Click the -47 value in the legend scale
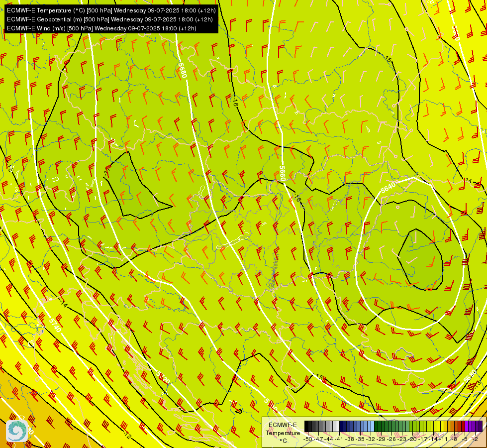 (318, 439)
